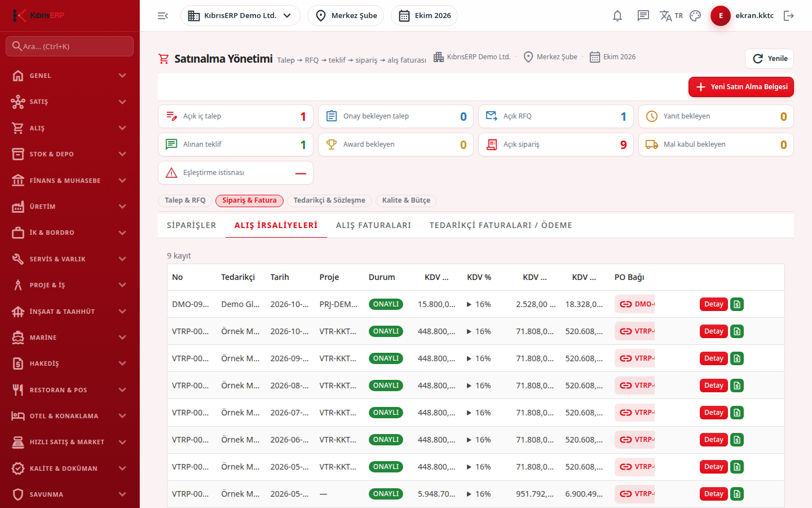Expand the Finans & Muhasebe sidebar section
This screenshot has height=508, width=812.
[x=70, y=181]
